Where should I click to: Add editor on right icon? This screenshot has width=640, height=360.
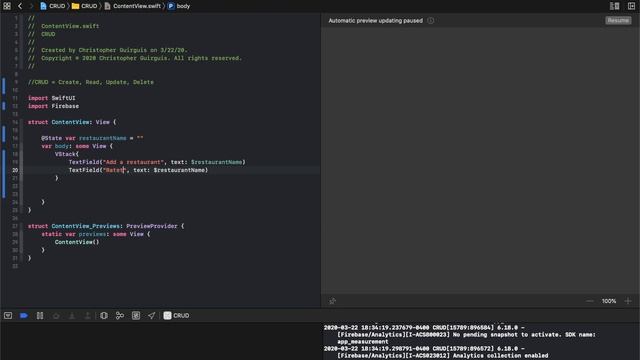(631, 6)
